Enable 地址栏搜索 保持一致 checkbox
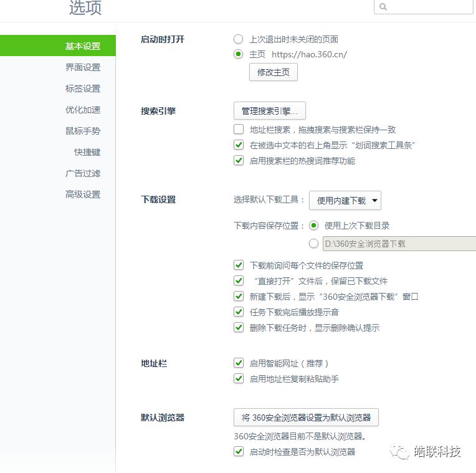Screen dimensions: 476x473 coord(239,129)
